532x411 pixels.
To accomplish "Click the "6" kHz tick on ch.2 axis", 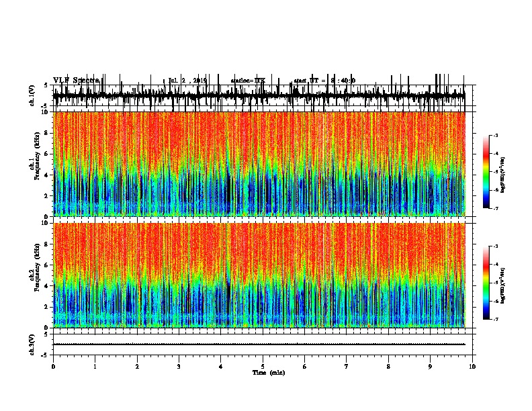I will [46, 265].
